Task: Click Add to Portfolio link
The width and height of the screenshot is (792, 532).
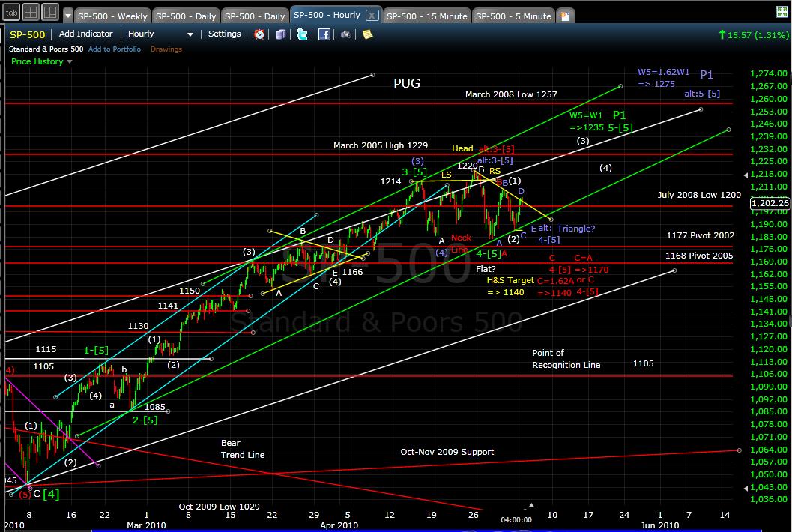Action: [x=115, y=49]
